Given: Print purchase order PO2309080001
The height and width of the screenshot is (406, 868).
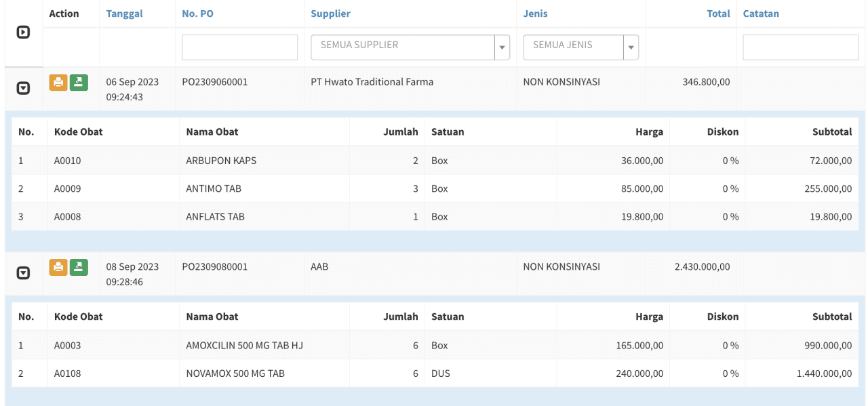Looking at the screenshot, I should (58, 267).
